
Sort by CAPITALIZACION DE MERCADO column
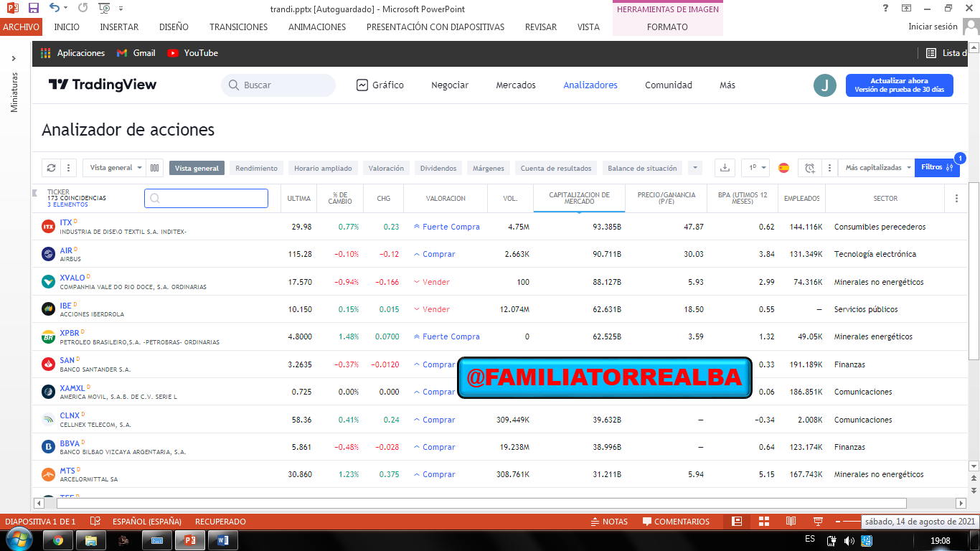tap(579, 198)
